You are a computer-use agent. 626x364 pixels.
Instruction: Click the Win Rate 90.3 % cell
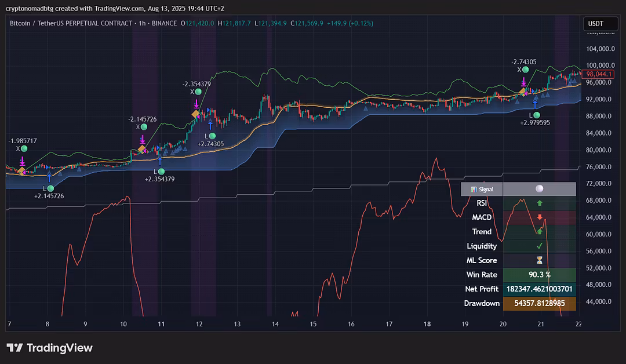540,275
